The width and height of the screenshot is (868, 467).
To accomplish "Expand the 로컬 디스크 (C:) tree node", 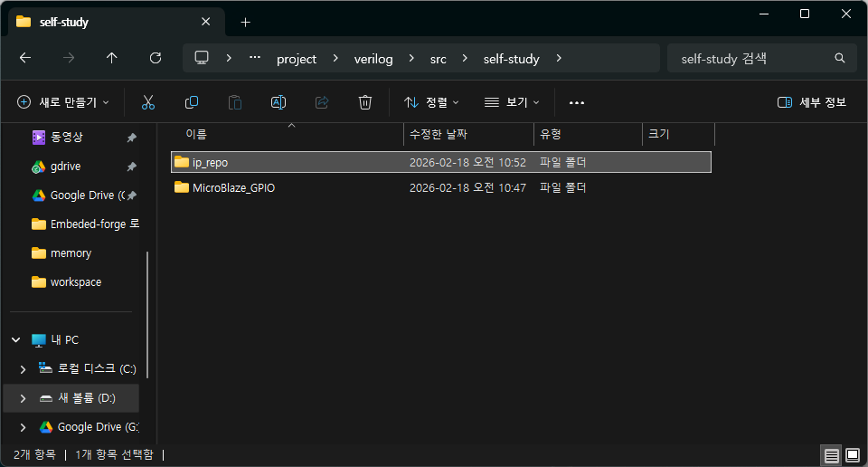I will pyautogui.click(x=24, y=369).
